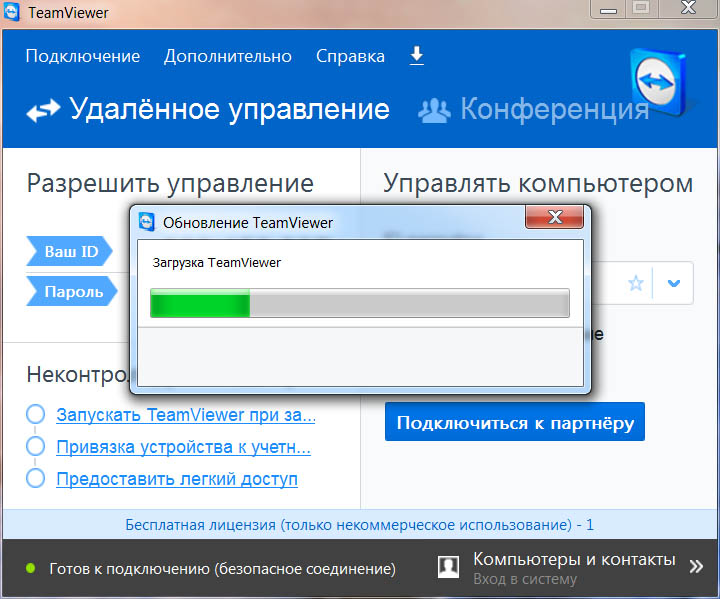
Task: Open the Подключение menu
Action: 83,56
